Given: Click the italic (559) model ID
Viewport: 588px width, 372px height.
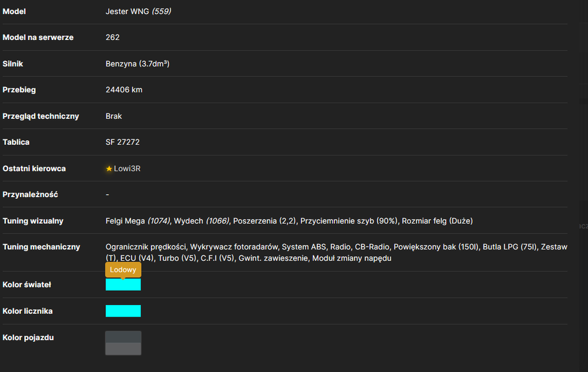Looking at the screenshot, I should [x=162, y=11].
